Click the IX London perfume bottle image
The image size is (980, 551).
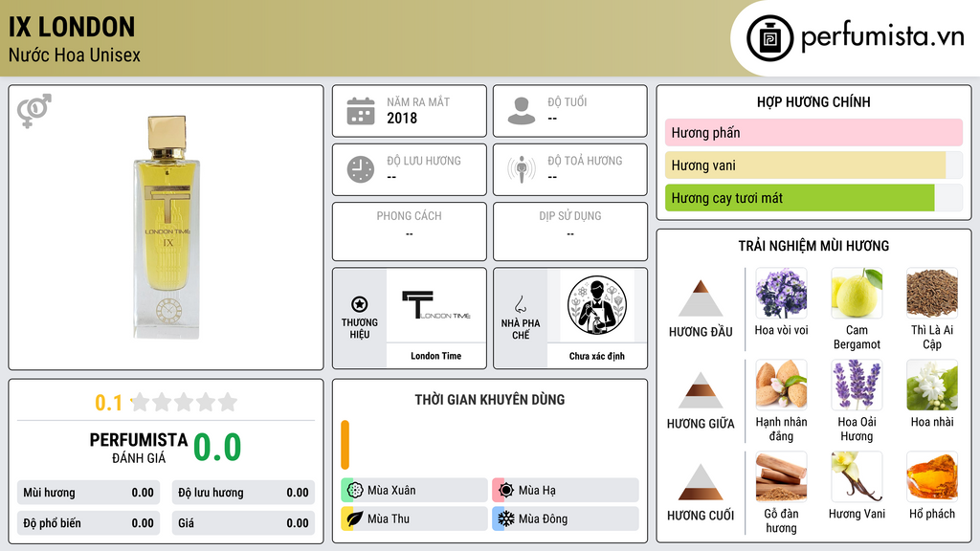click(167, 228)
